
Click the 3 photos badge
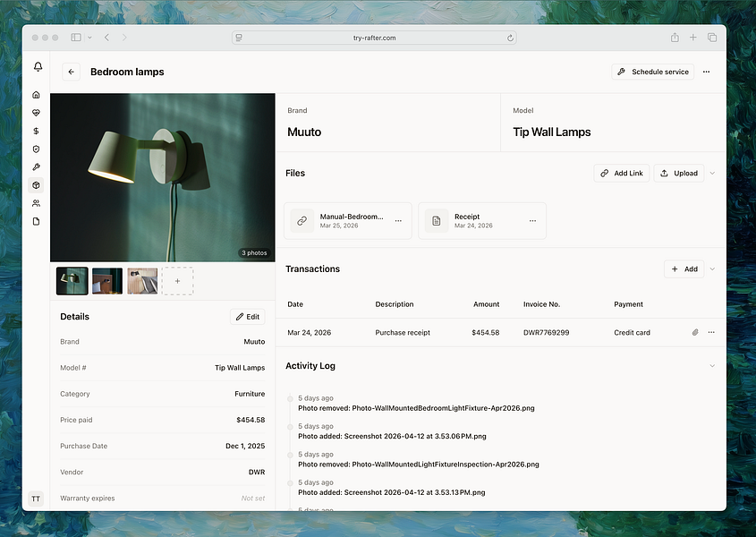(x=254, y=252)
